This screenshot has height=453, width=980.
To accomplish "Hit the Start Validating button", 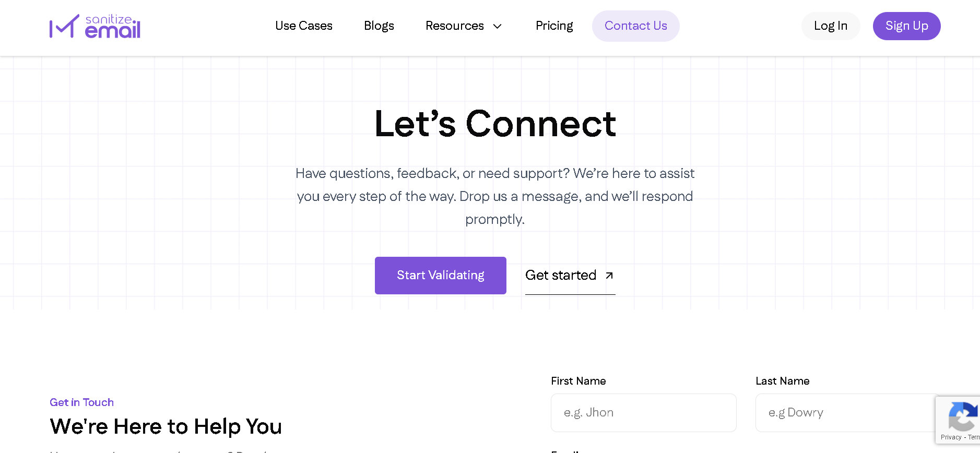I will pyautogui.click(x=440, y=276).
